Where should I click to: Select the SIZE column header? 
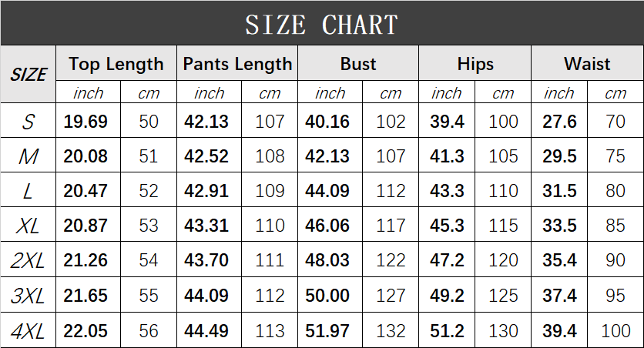[29, 75]
